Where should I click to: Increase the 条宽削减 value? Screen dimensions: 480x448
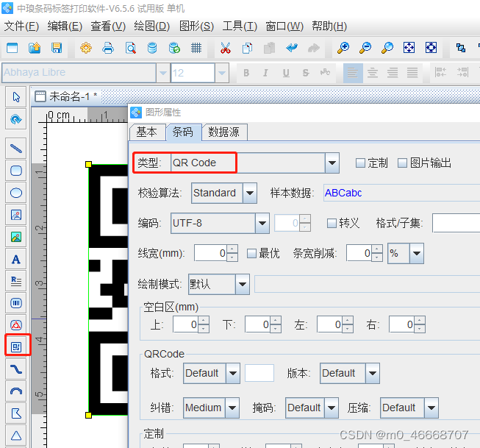pyautogui.click(x=378, y=249)
